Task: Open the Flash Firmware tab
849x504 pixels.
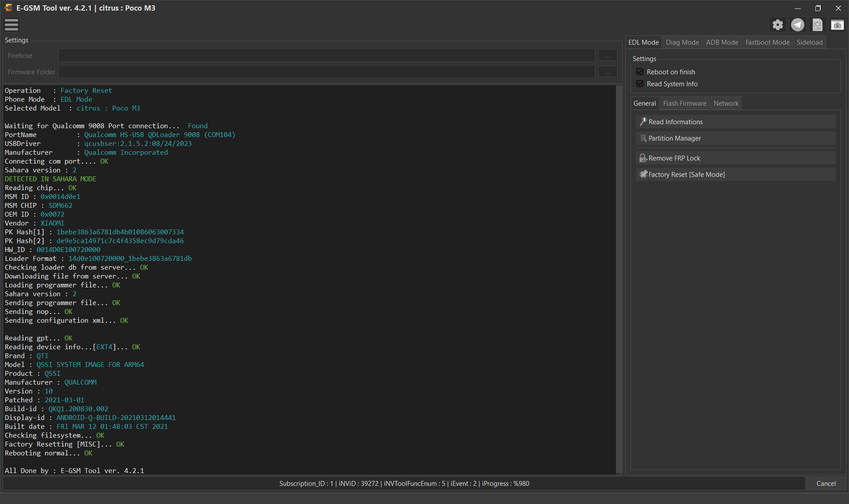Action: pos(685,103)
